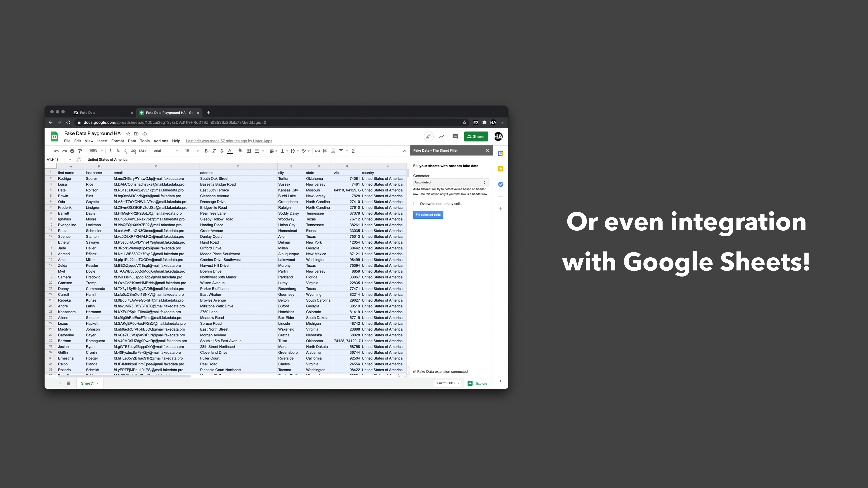Move document to a folder
Viewport: 868px width, 488px height.
click(x=136, y=134)
